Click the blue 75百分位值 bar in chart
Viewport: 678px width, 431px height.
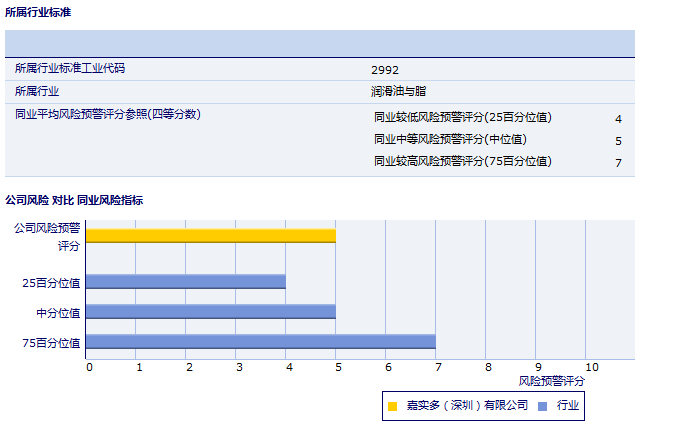click(260, 342)
